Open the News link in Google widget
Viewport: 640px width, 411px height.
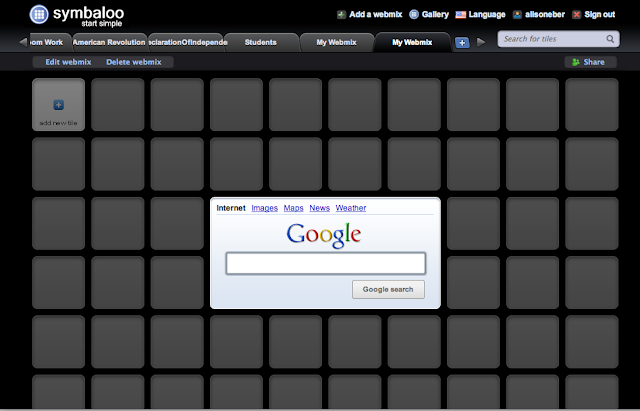(320, 208)
